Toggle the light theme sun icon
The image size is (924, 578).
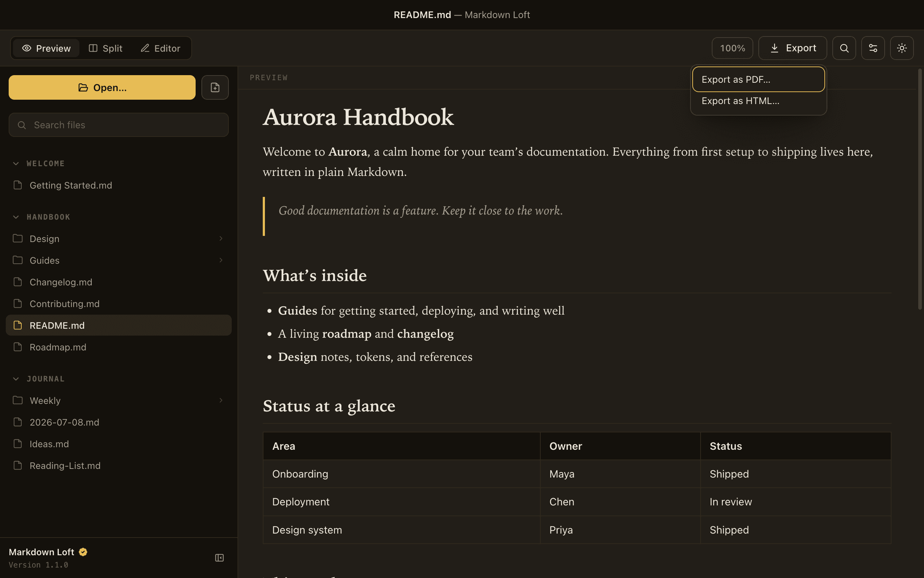click(x=902, y=48)
